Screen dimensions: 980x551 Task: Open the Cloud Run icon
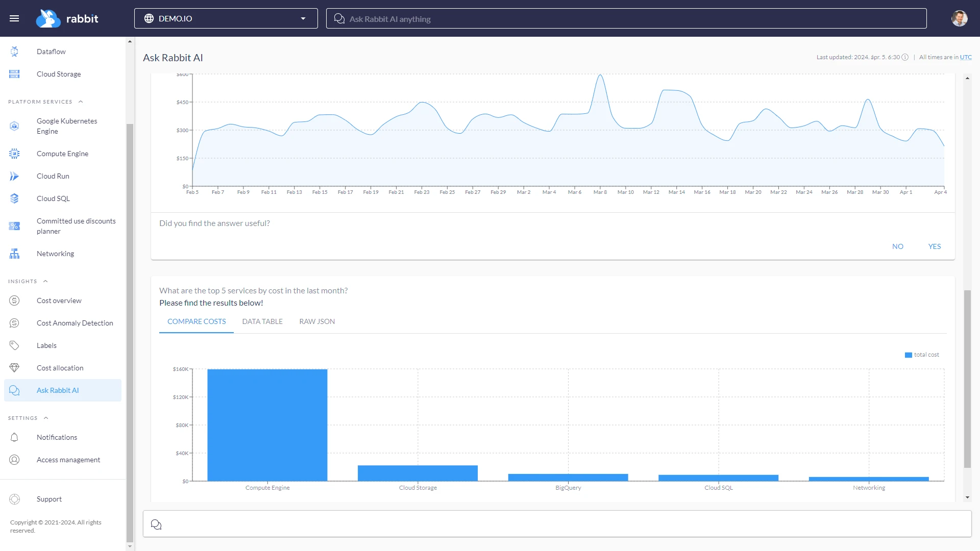coord(14,176)
